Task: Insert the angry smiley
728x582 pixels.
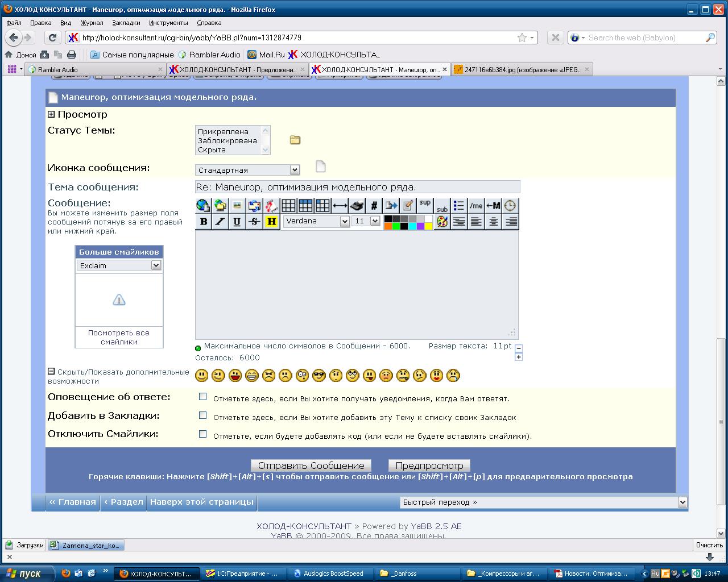Action: (268, 375)
